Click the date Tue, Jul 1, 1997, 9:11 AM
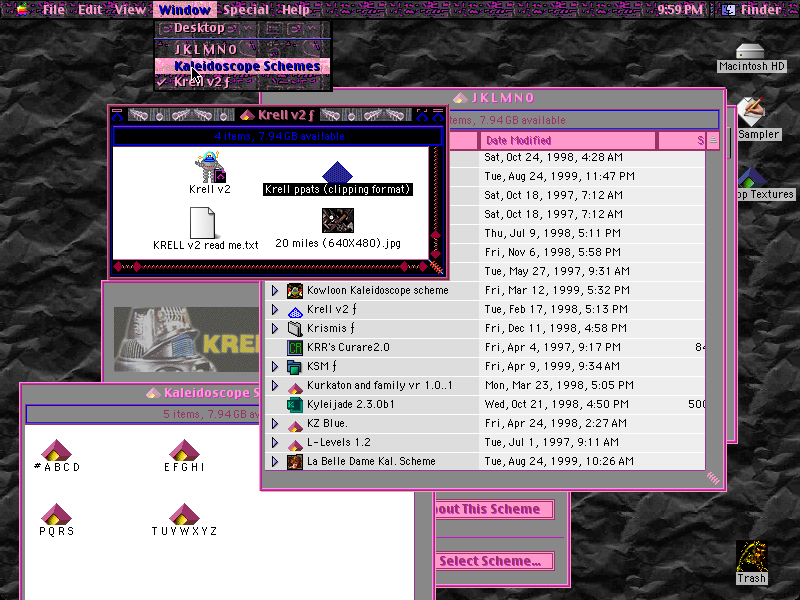Screen dimensions: 800x600 [552, 443]
